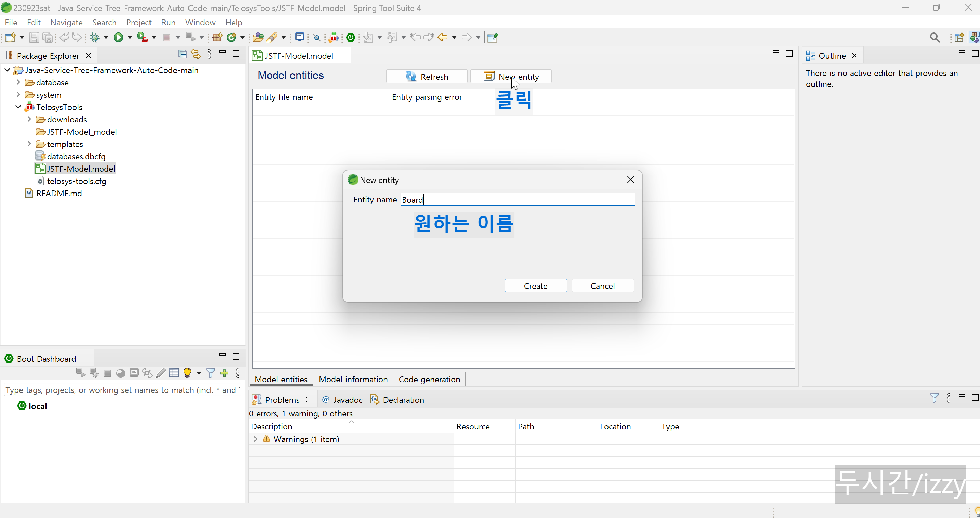
Task: Toggle the Pin Editor toolbar button
Action: (493, 37)
